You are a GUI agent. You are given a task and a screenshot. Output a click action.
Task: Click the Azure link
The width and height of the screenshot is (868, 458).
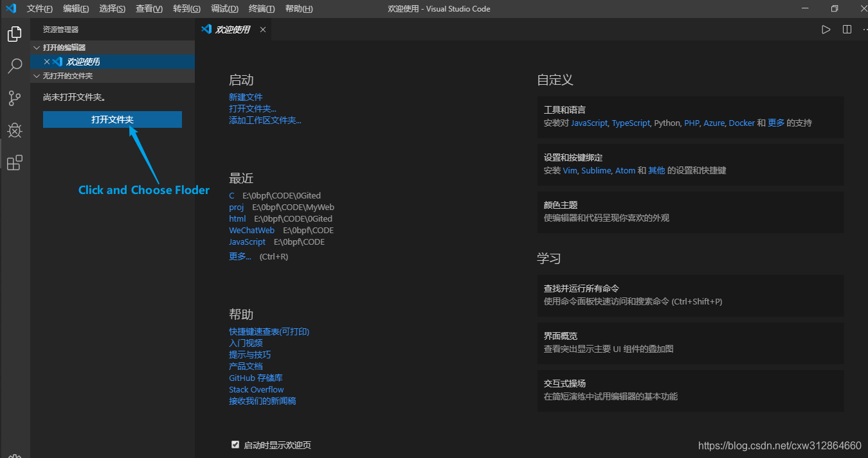click(714, 123)
